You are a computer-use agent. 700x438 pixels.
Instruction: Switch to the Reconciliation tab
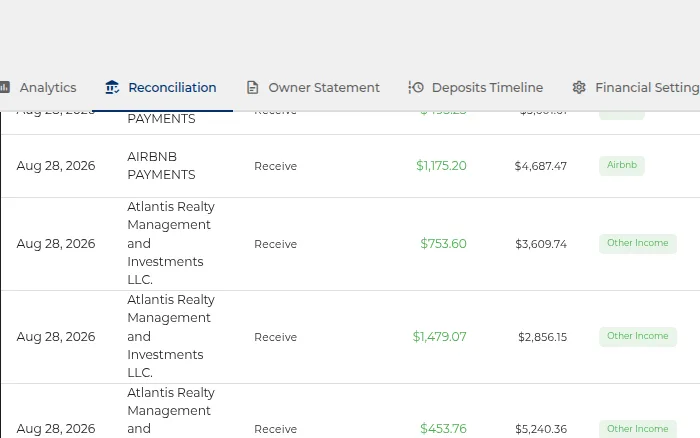161,88
